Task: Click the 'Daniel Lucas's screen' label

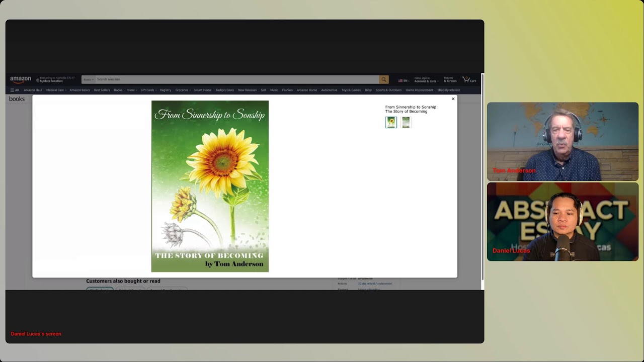Action: pyautogui.click(x=36, y=334)
